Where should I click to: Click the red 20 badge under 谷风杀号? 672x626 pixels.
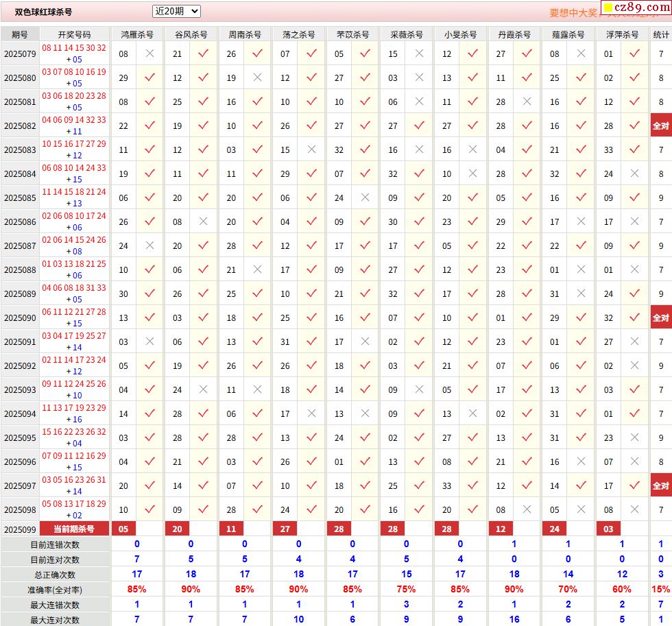click(177, 529)
